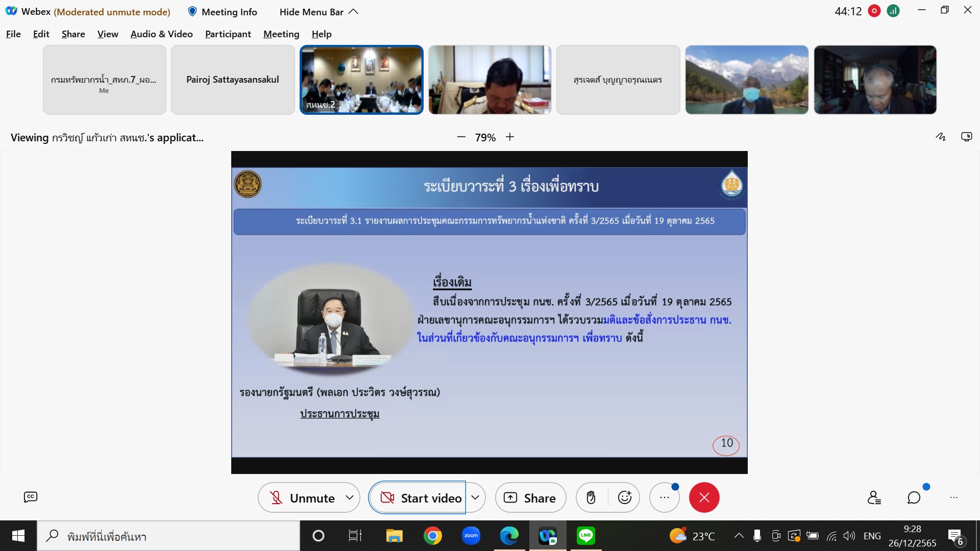Open the clock showing 9:28
The image size is (980, 551).
click(913, 536)
